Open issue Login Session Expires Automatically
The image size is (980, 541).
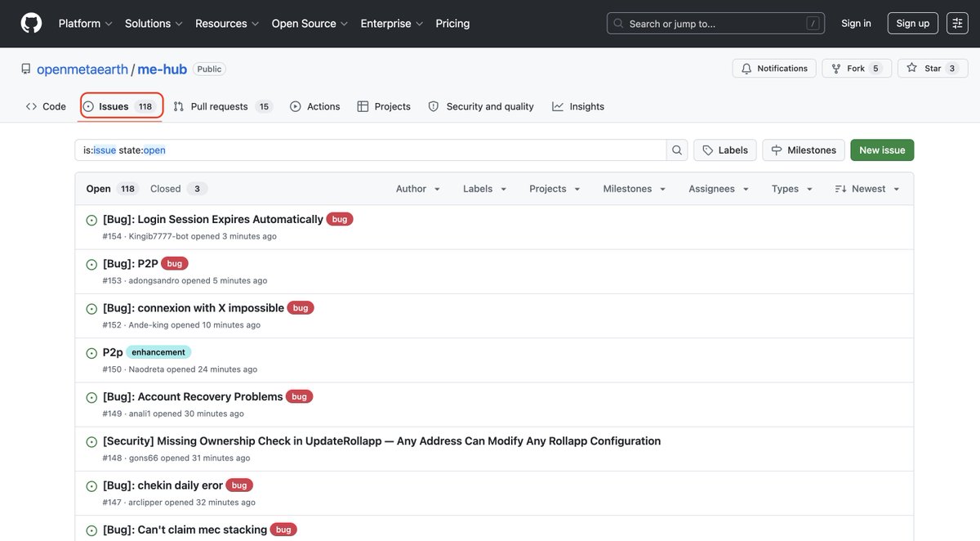pyautogui.click(x=213, y=219)
